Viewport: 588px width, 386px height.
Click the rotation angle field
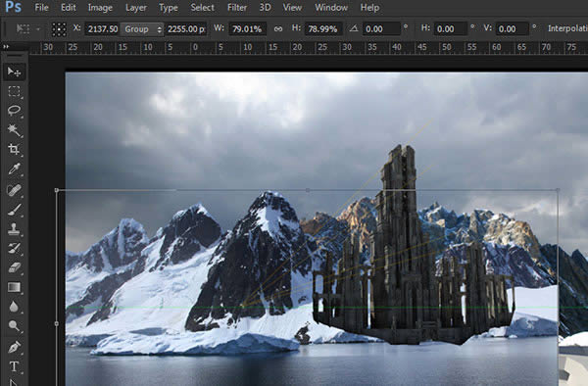pos(381,28)
